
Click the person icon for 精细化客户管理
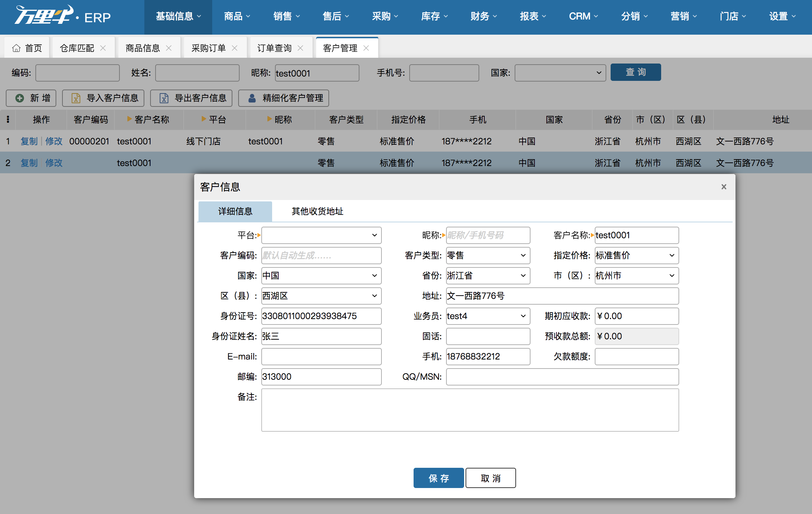252,98
